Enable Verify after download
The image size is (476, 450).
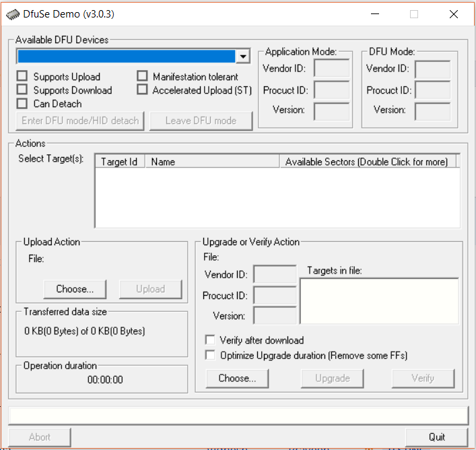coord(210,340)
